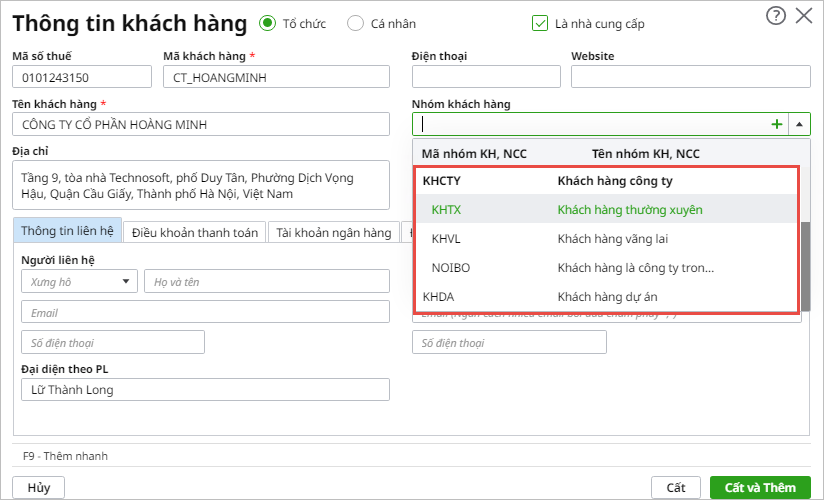Image resolution: width=824 pixels, height=500 pixels.
Task: Click the Hủy cancel button
Action: pos(39,487)
